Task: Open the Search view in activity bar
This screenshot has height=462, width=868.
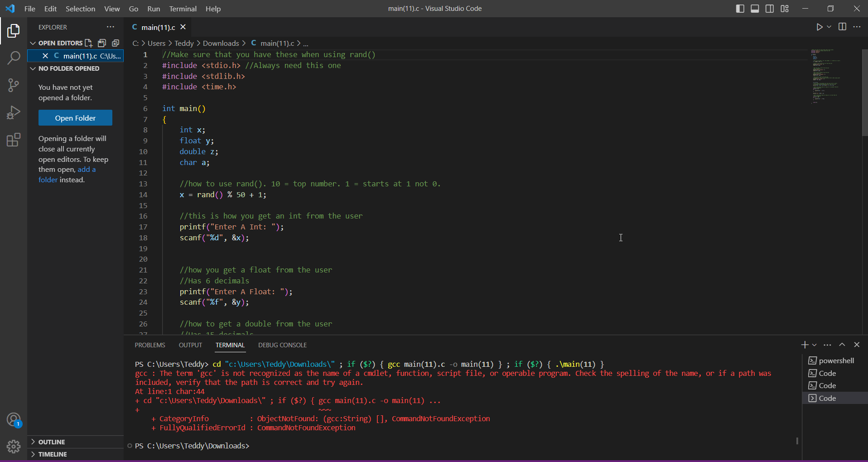Action: pos(14,58)
